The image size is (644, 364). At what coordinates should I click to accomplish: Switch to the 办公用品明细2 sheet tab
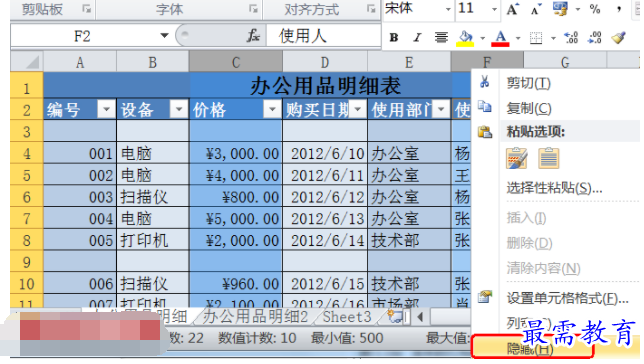255,317
